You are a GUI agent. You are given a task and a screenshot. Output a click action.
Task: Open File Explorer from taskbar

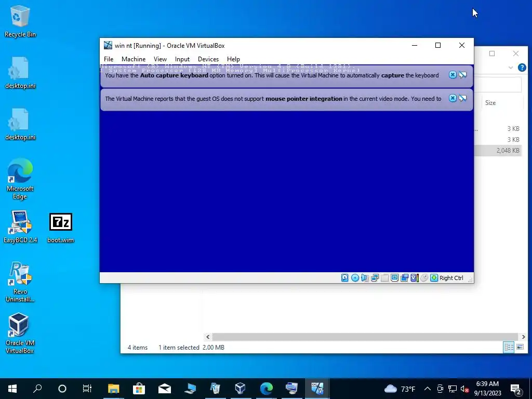(114, 389)
